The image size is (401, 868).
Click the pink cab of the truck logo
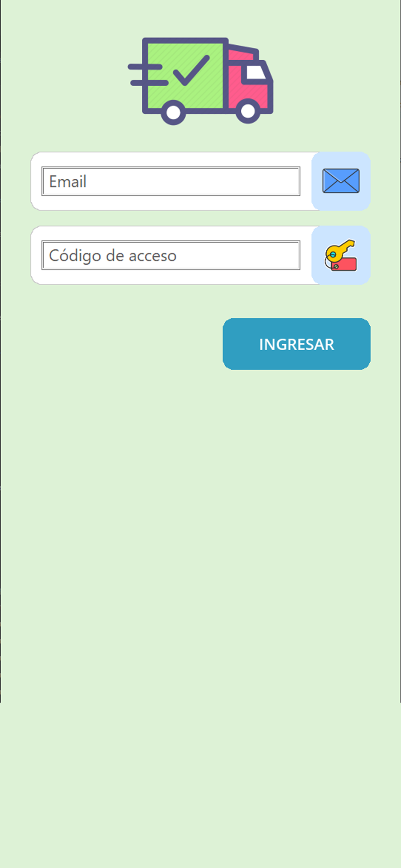point(250,80)
